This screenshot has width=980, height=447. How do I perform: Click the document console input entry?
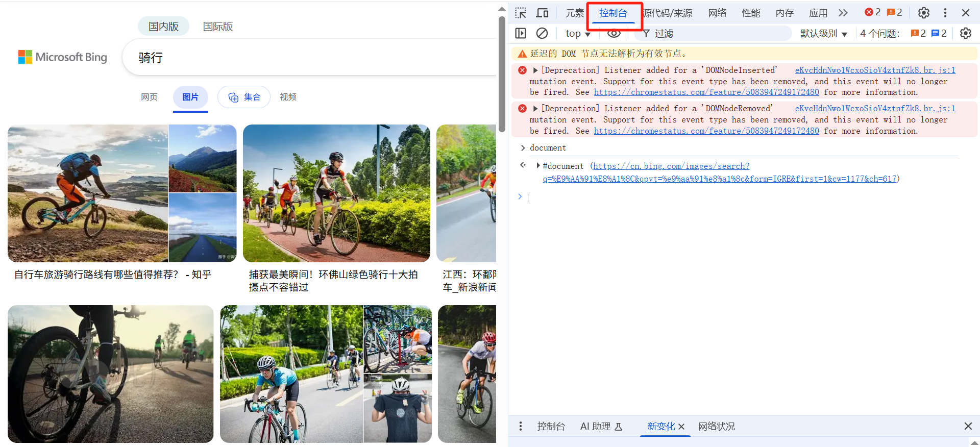pyautogui.click(x=548, y=148)
